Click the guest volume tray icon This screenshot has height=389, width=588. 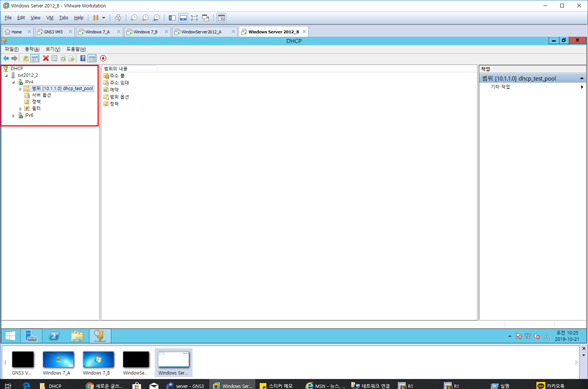coord(536,336)
